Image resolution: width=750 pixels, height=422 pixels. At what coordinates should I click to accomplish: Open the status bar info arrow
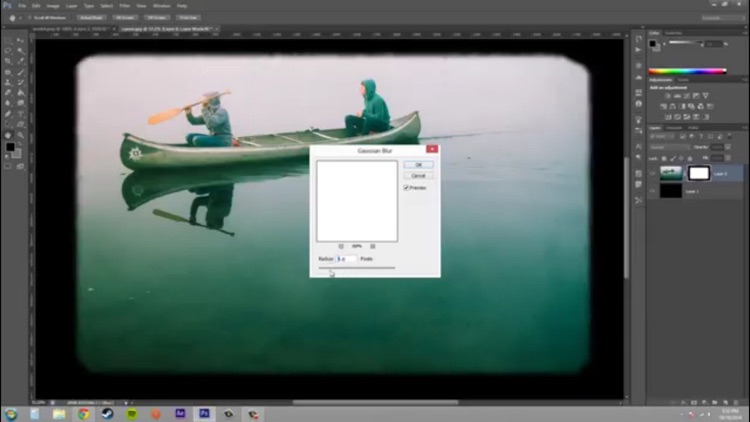click(x=126, y=402)
